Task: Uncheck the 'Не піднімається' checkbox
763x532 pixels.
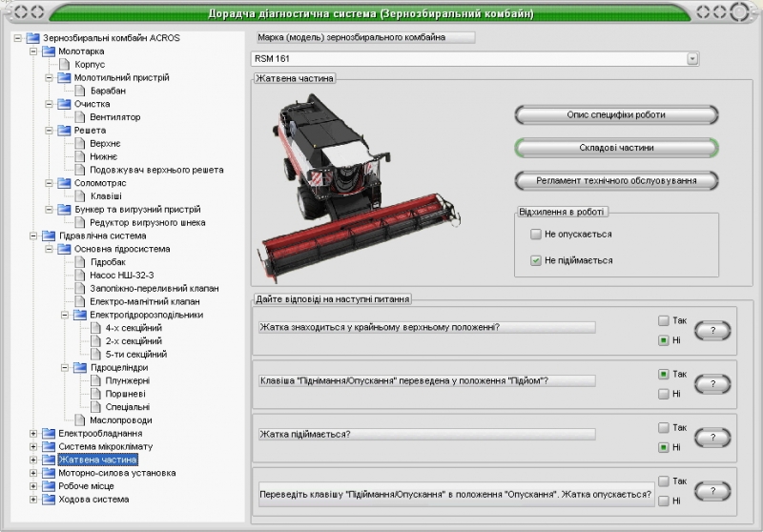Action: pyautogui.click(x=536, y=260)
